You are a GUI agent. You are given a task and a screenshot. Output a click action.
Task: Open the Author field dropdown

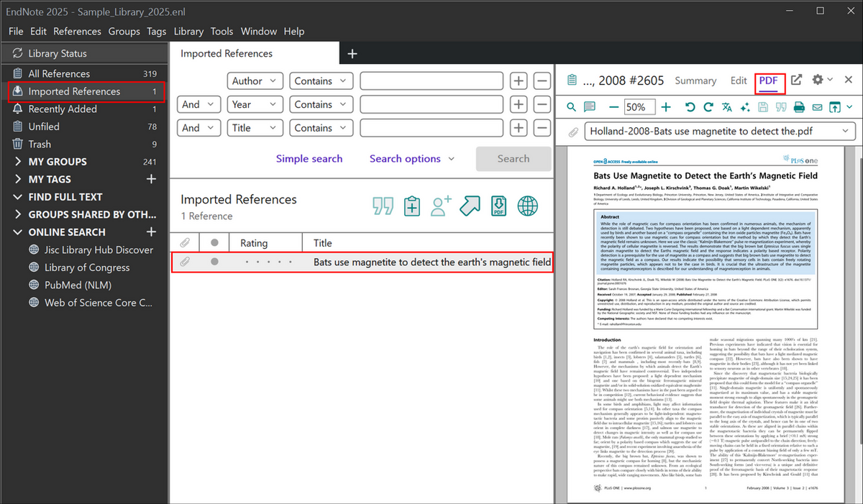tap(255, 81)
